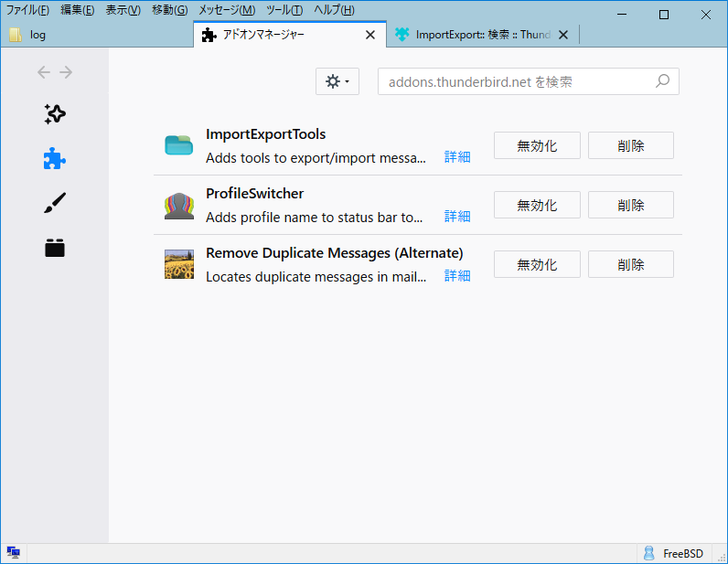Viewport: 728px width, 564px height.
Task: Remove ImportExportTools with 削除 button
Action: coord(631,145)
